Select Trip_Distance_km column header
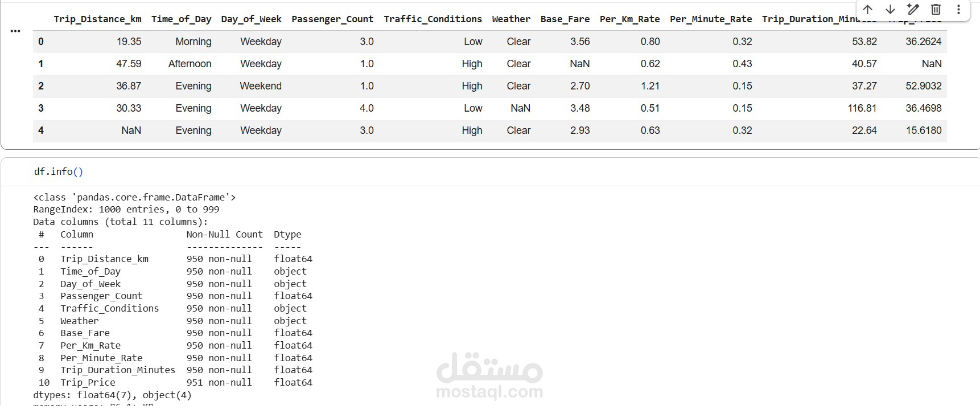Viewport: 980px width, 409px height. click(x=97, y=19)
